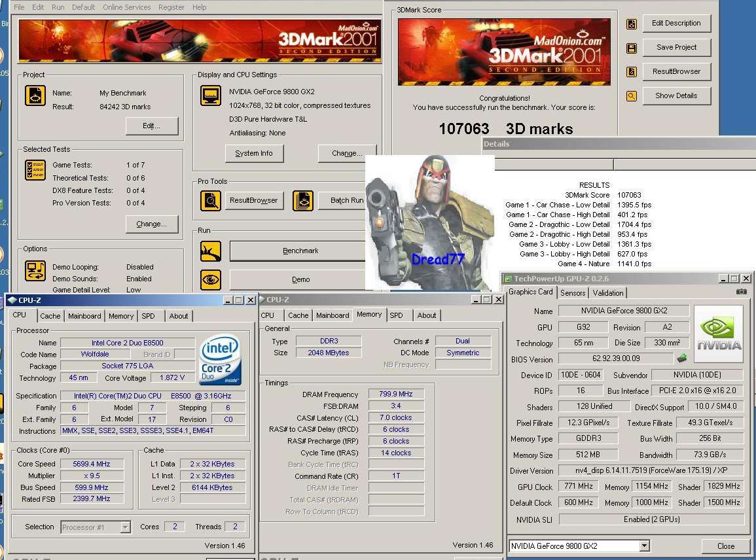Click the GPU-Z BIOS save chip icon
The width and height of the screenshot is (756, 560).
(x=682, y=359)
